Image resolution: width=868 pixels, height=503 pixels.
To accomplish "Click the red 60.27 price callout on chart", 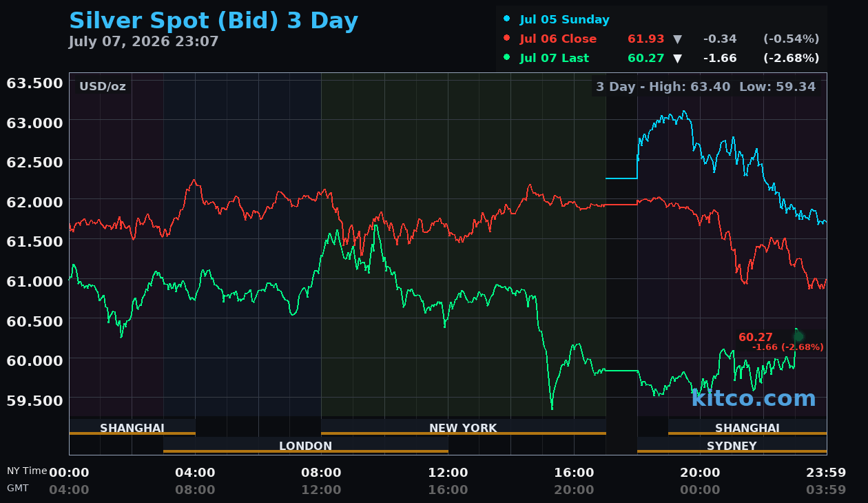I will [756, 337].
